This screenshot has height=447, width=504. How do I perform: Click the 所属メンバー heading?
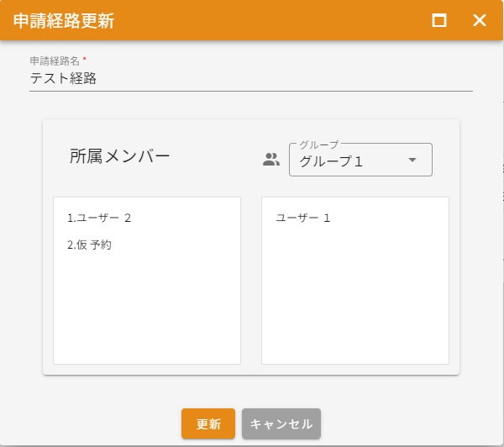119,155
